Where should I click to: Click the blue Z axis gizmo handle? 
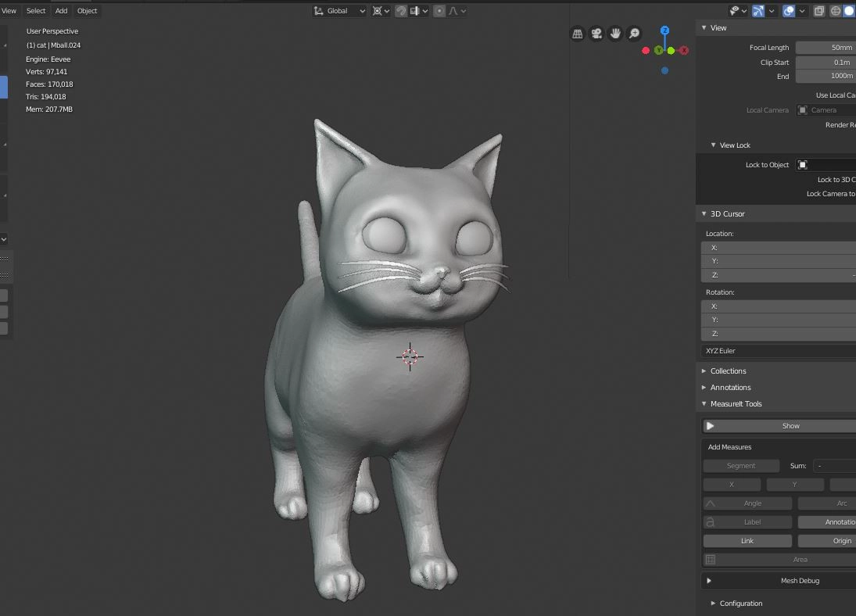[x=664, y=30]
